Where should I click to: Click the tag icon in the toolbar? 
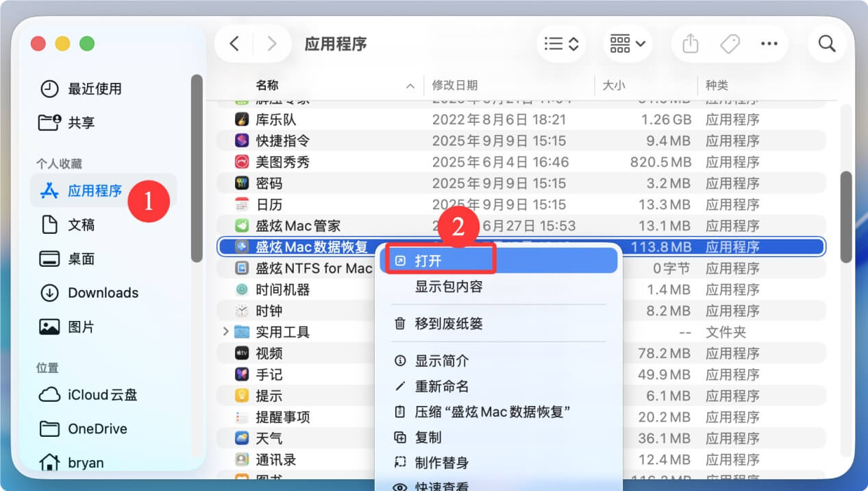pos(729,43)
